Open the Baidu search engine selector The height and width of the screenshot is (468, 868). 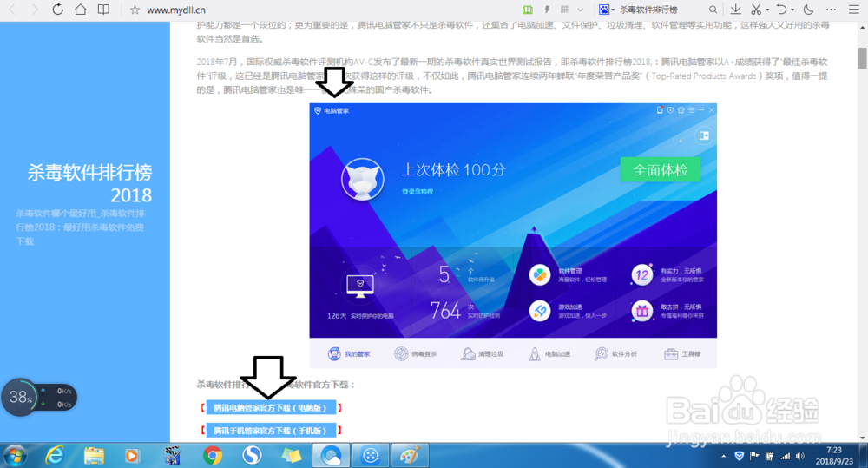(x=606, y=10)
